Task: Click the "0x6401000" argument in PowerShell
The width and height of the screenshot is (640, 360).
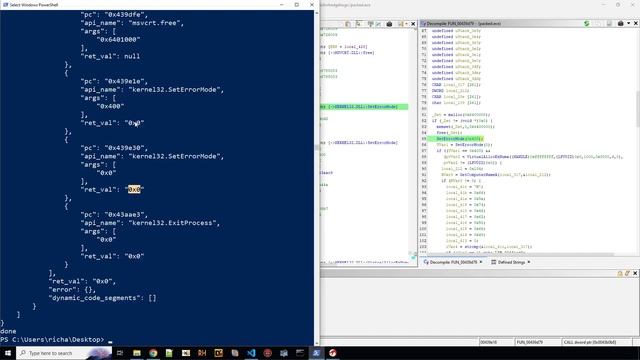Action: (x=118, y=40)
